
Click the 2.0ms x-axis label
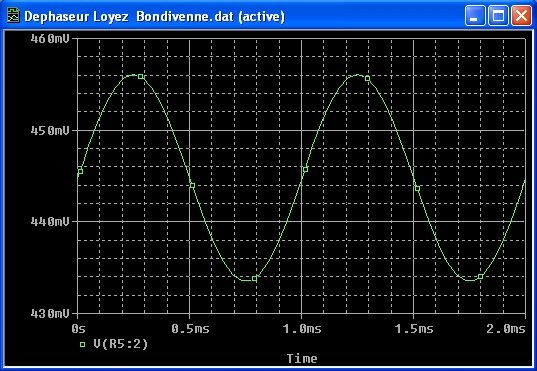(x=506, y=329)
